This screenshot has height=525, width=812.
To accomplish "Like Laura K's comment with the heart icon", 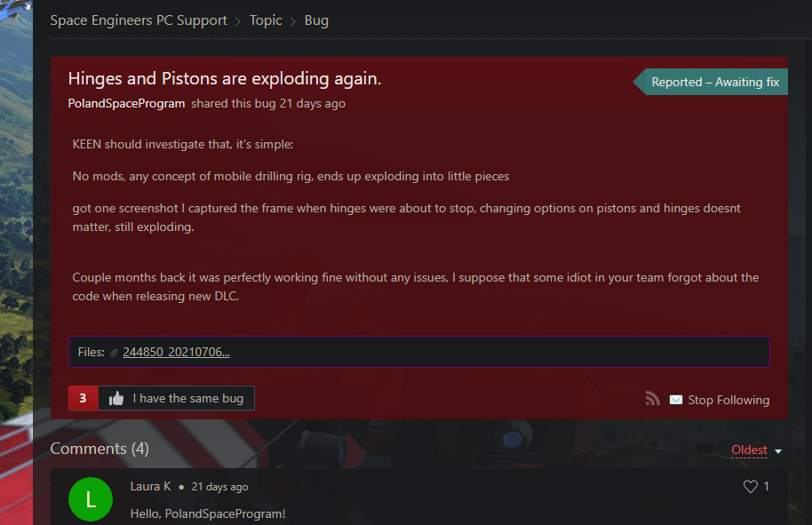I will 751,487.
